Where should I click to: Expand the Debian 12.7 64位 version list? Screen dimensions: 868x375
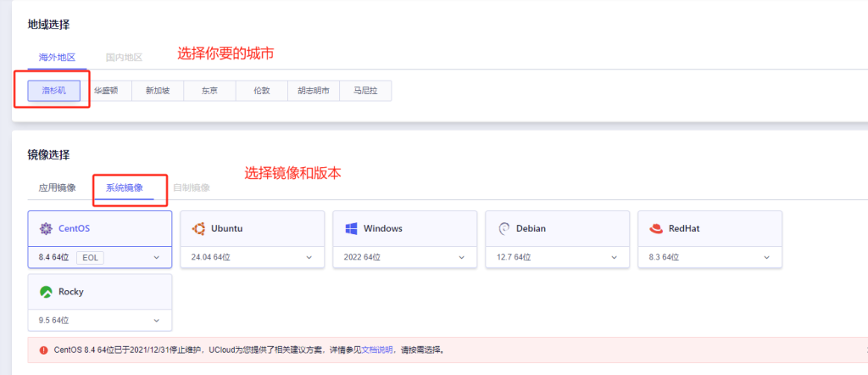click(x=558, y=258)
